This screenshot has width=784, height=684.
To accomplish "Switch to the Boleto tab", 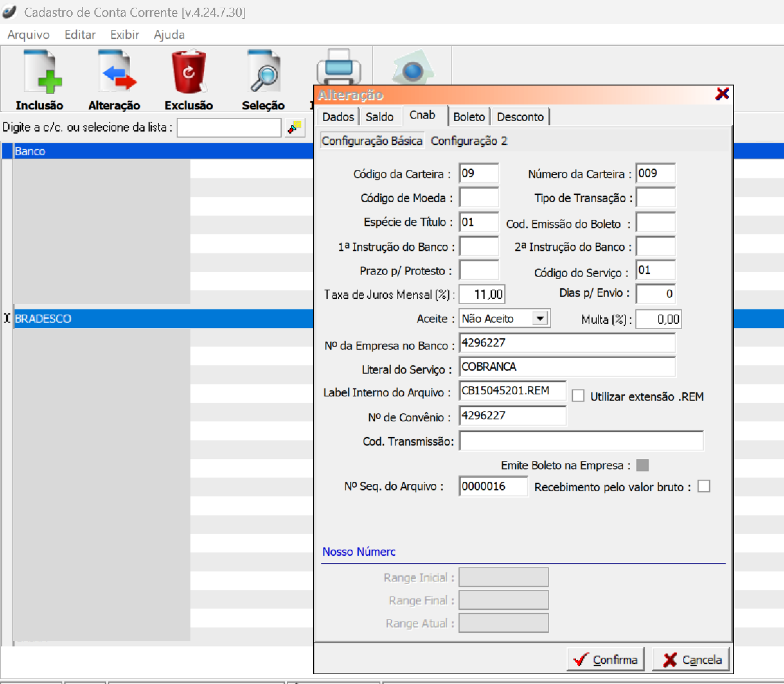I will pyautogui.click(x=469, y=117).
